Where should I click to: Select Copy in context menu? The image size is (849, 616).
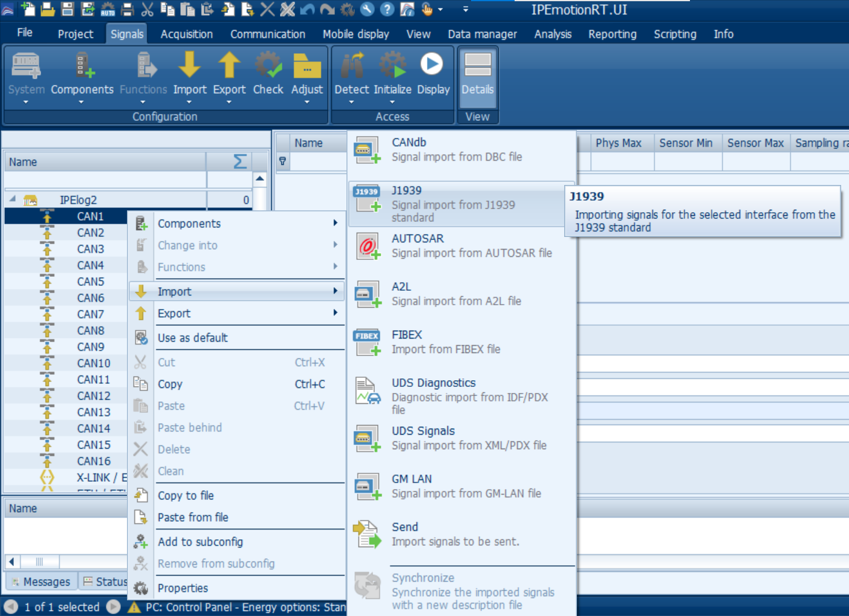[x=236, y=384]
